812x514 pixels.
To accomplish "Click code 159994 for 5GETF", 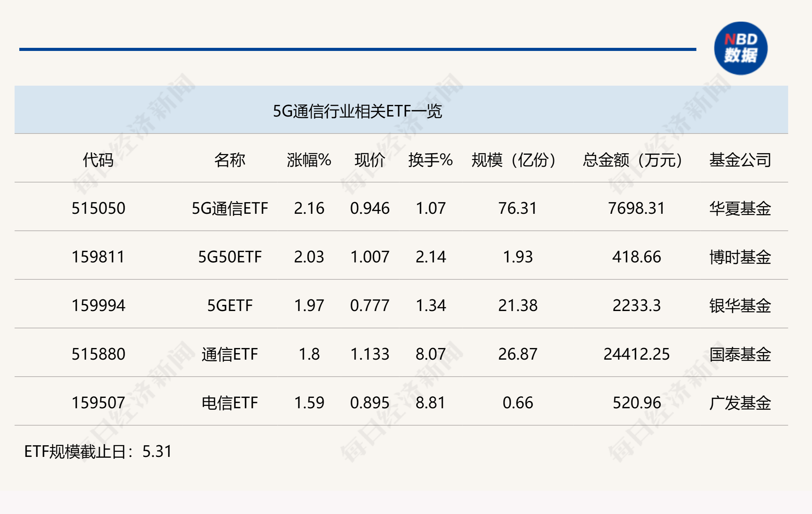I will pyautogui.click(x=98, y=306).
